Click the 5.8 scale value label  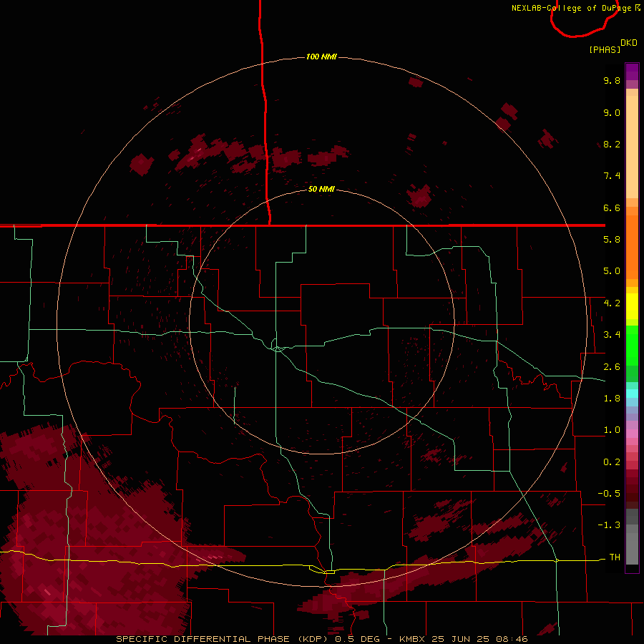(612, 240)
